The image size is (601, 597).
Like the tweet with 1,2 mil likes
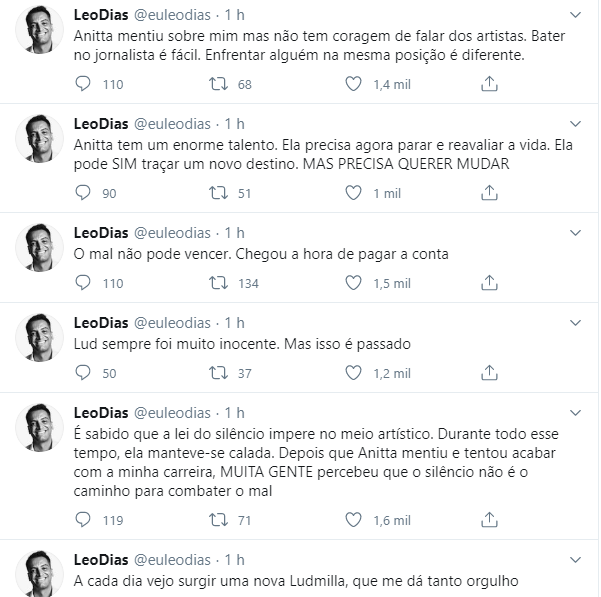(x=353, y=373)
